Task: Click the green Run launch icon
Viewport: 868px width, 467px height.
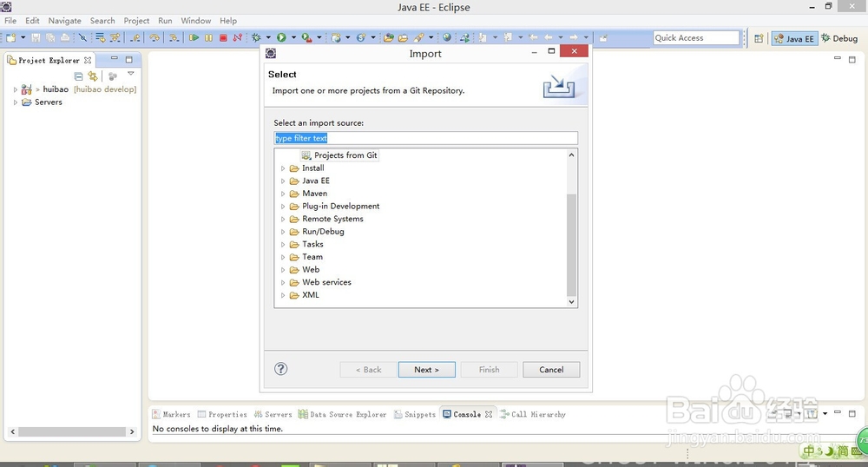Action: pos(281,37)
